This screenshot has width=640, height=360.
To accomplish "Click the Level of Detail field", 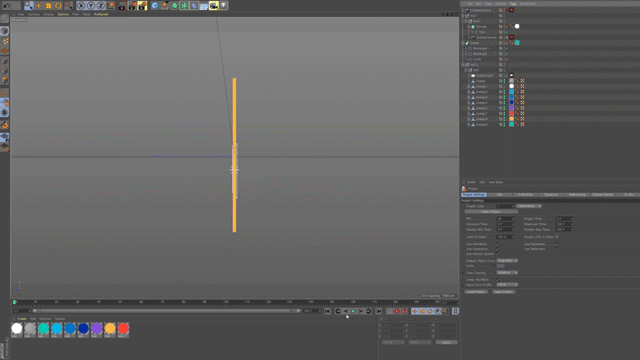I will (505, 237).
